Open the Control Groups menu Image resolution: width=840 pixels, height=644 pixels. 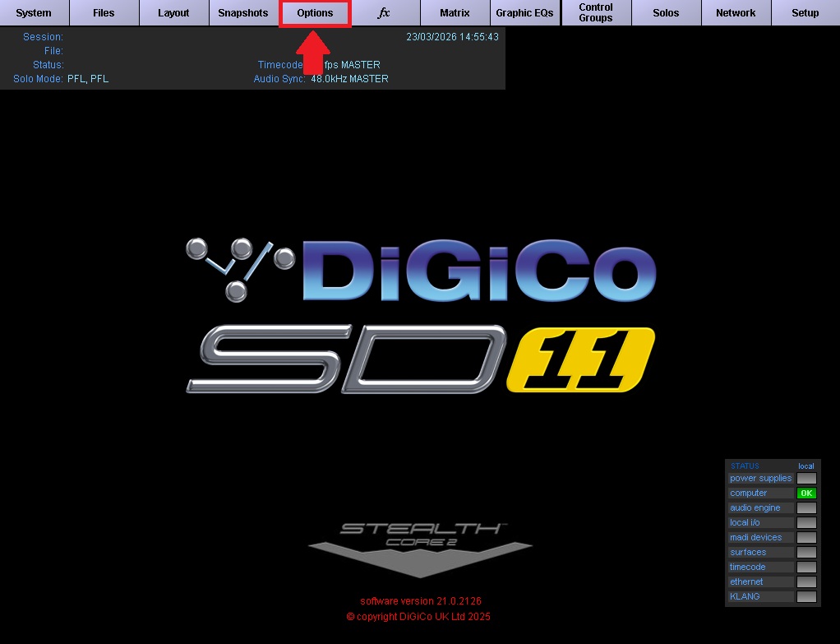pyautogui.click(x=596, y=13)
